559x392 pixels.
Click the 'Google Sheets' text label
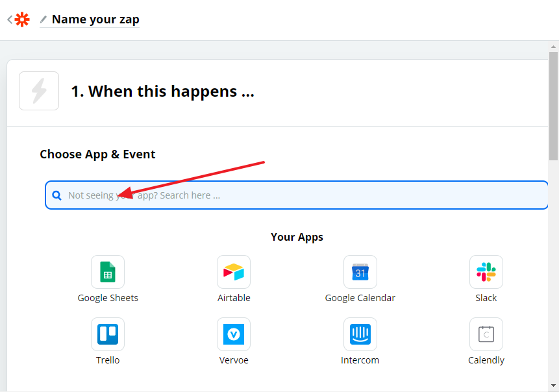click(108, 298)
